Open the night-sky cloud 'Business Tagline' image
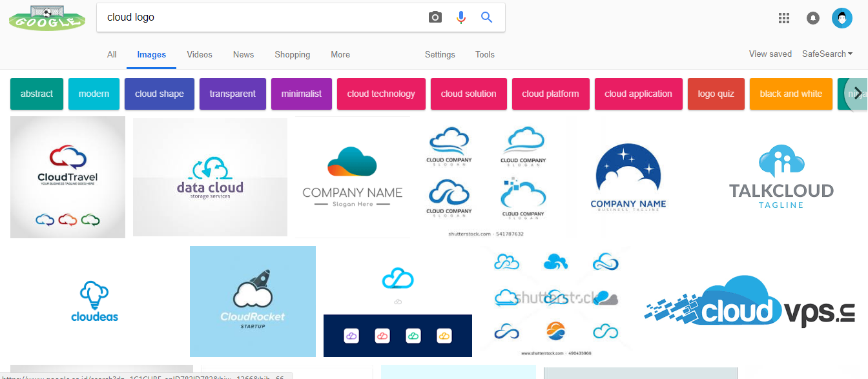This screenshot has height=379, width=868. (x=628, y=178)
